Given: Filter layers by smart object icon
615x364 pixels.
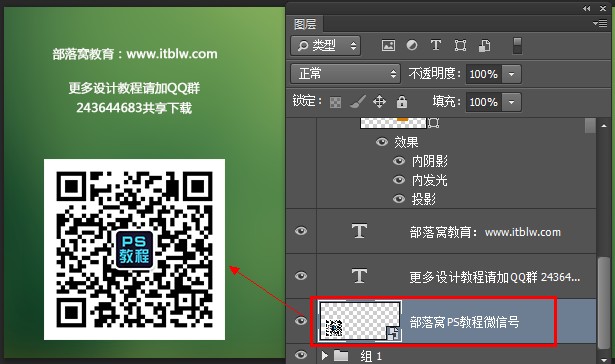Looking at the screenshot, I should (x=485, y=46).
